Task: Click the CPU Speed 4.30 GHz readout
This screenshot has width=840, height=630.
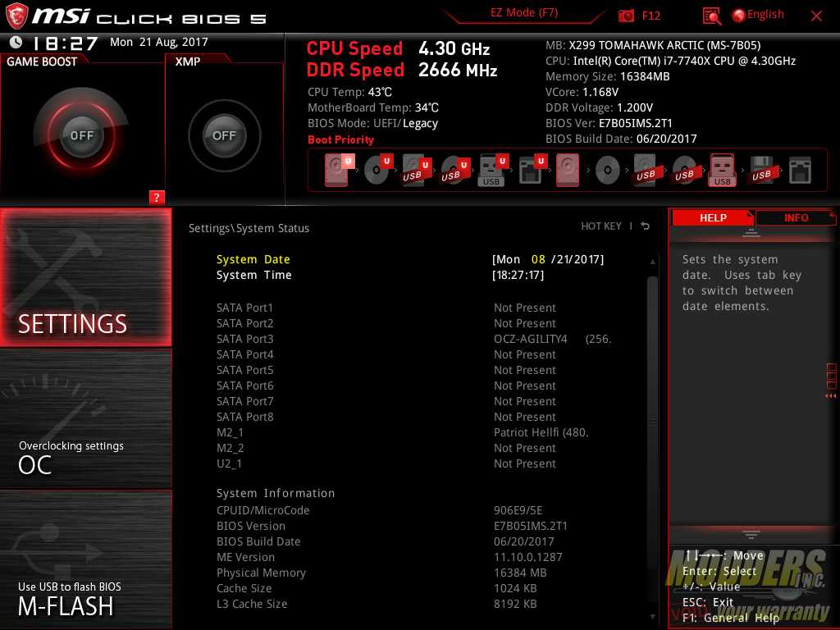Action: coord(398,48)
